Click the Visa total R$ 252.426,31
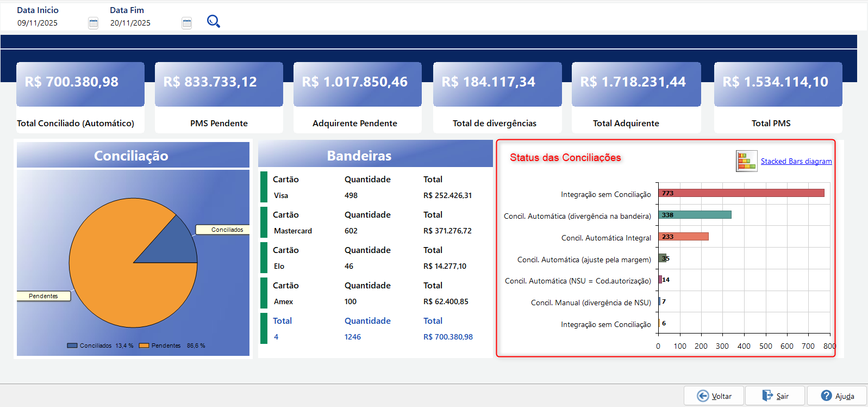This screenshot has height=407, width=868. [x=448, y=195]
